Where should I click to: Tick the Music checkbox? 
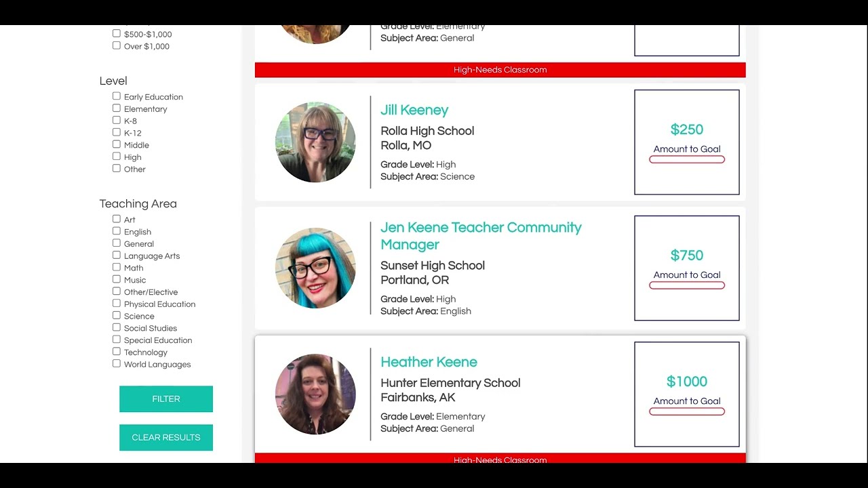click(x=117, y=279)
